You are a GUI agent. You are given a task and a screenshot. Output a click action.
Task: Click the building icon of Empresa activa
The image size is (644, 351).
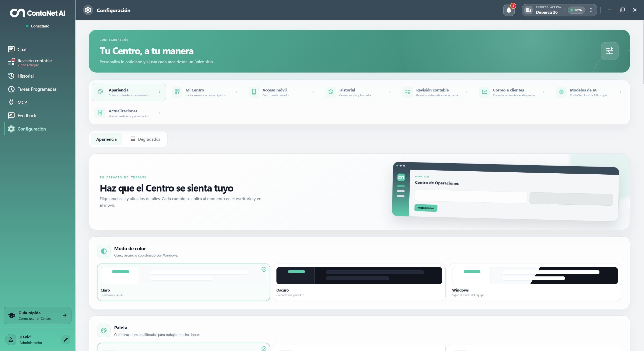click(x=528, y=10)
